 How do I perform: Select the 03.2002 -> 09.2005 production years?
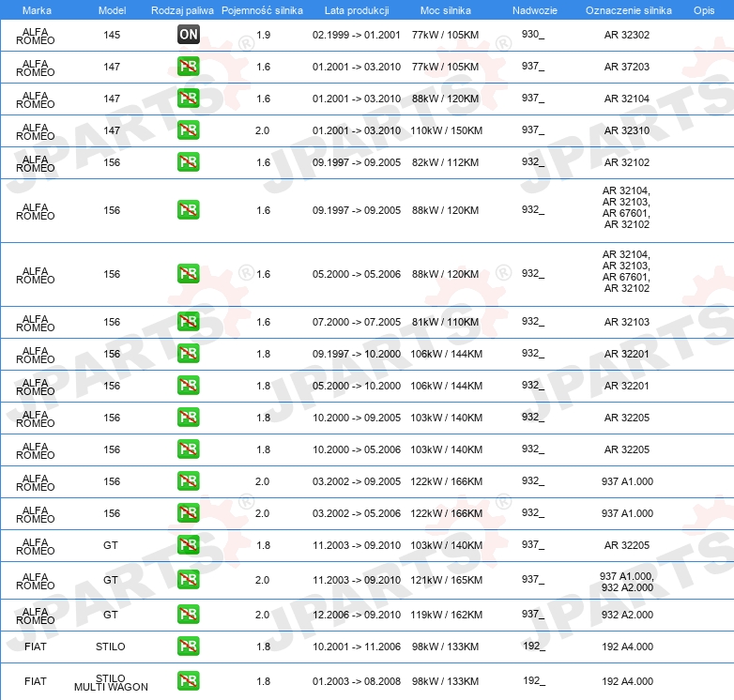coord(357,481)
